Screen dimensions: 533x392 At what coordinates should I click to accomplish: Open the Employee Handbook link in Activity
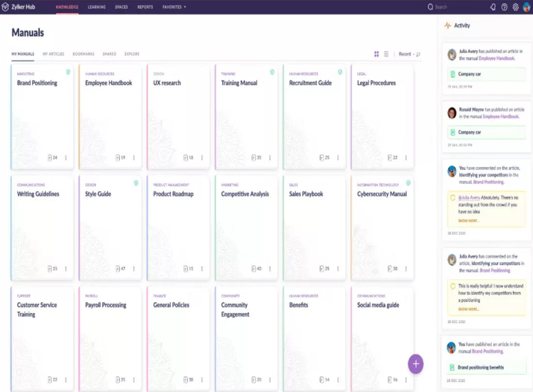point(497,58)
